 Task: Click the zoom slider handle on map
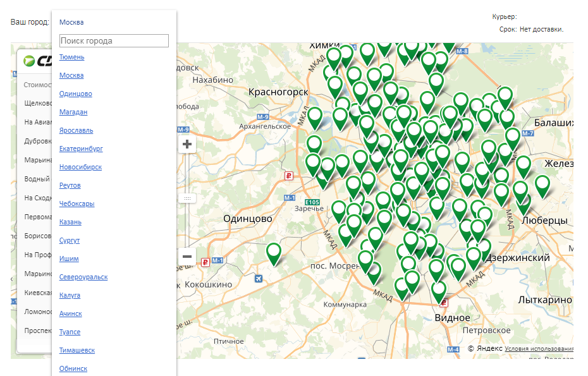pyautogui.click(x=187, y=198)
